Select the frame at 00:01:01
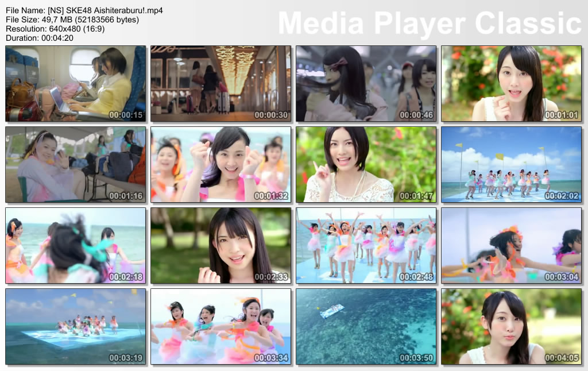 (511, 84)
